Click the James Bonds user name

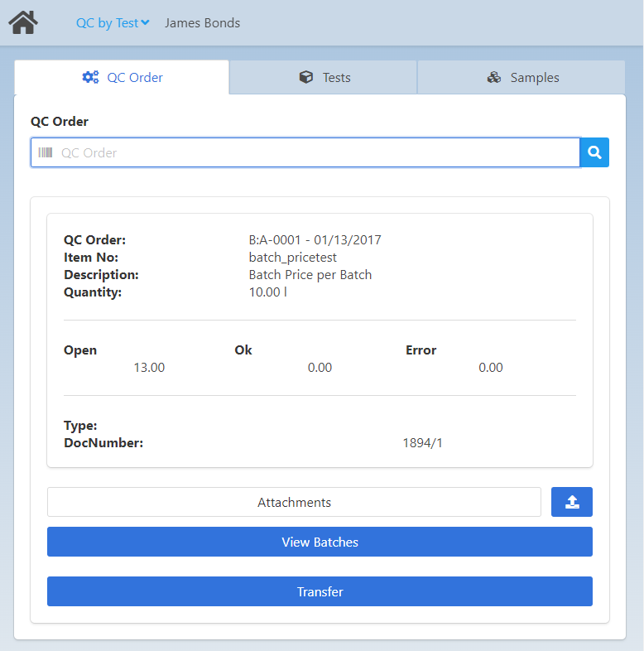tap(202, 23)
